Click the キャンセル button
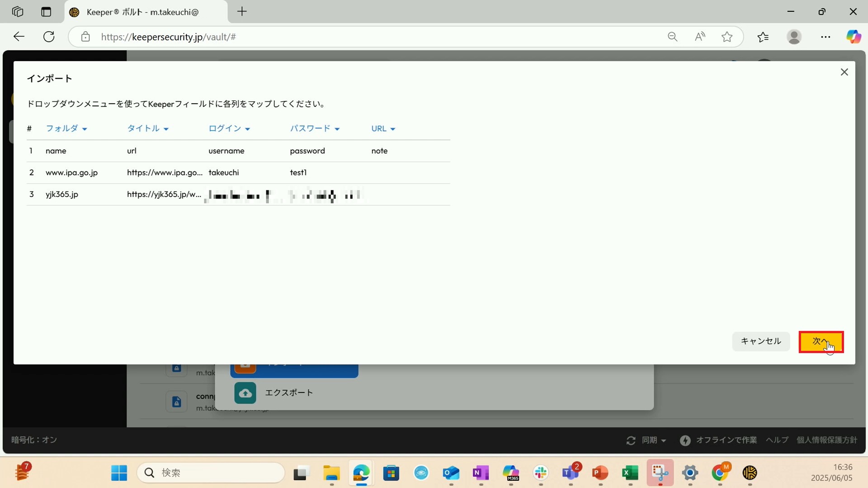The width and height of the screenshot is (868, 488). [760, 341]
